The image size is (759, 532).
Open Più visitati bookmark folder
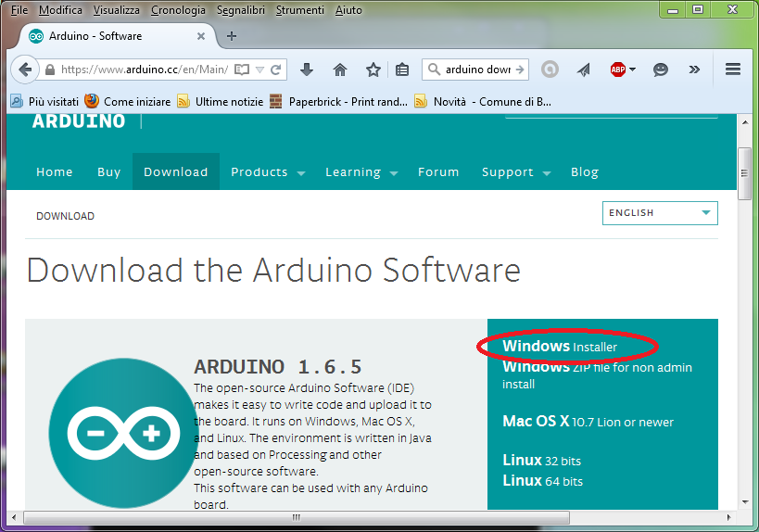[x=44, y=102]
